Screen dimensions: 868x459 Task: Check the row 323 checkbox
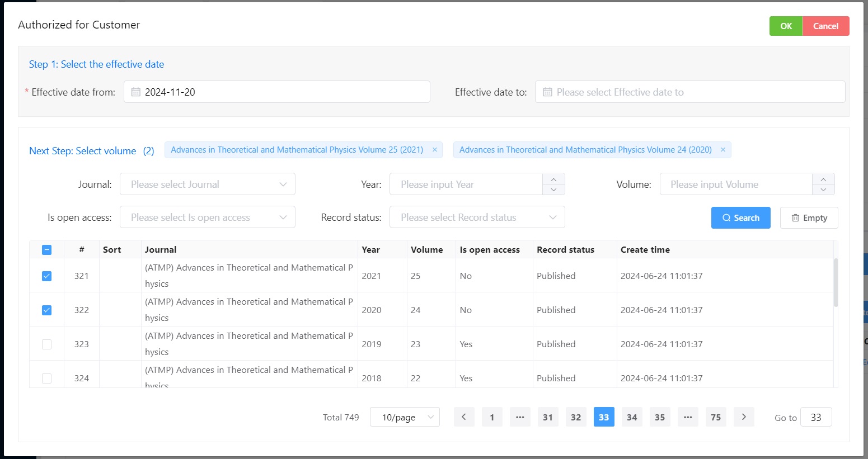(46, 344)
